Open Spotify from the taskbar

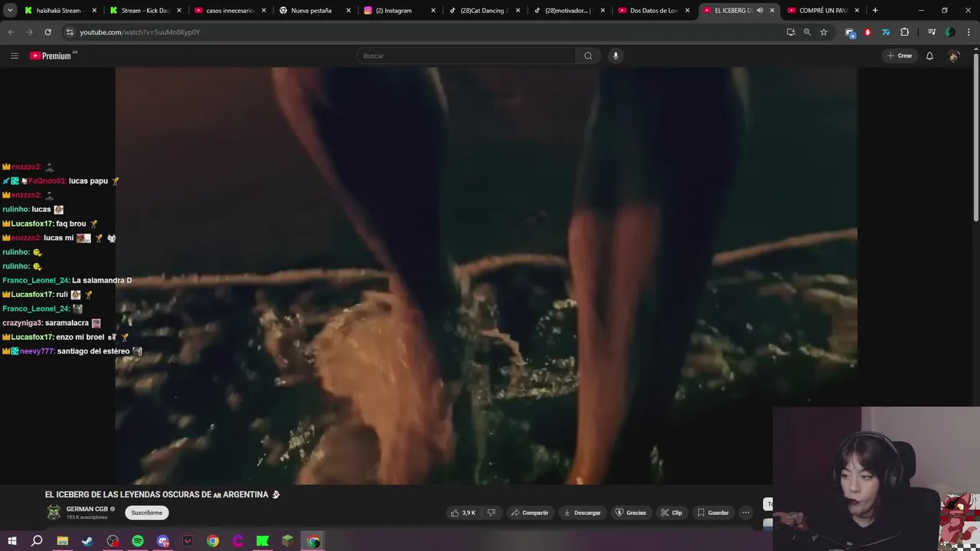[x=138, y=541]
